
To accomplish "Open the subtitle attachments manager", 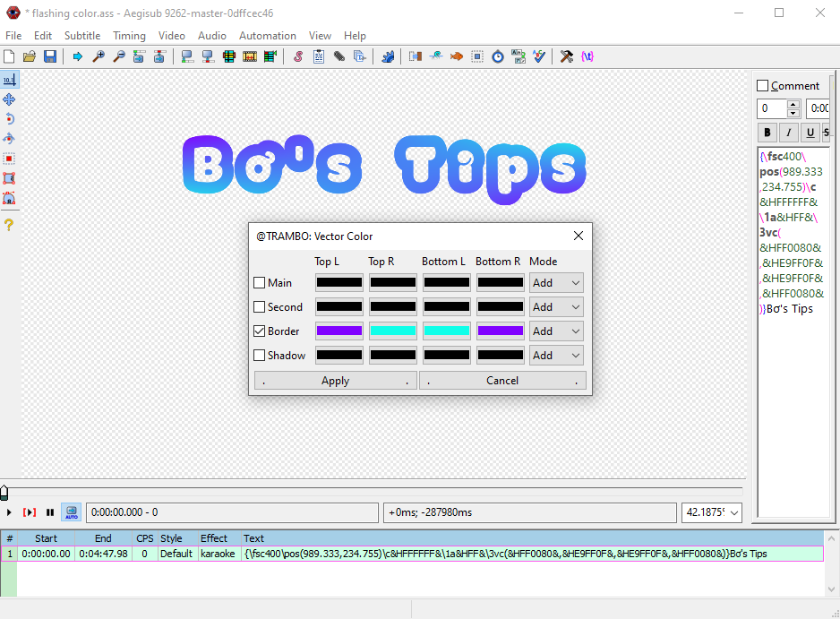I will [339, 56].
